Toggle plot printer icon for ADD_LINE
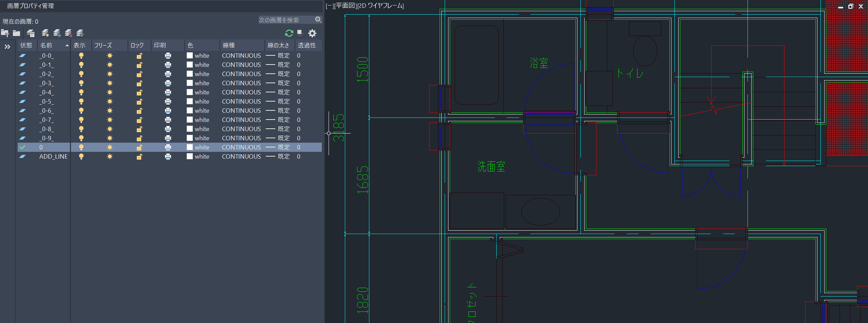Screen dimensions: 868x323 coord(168,156)
